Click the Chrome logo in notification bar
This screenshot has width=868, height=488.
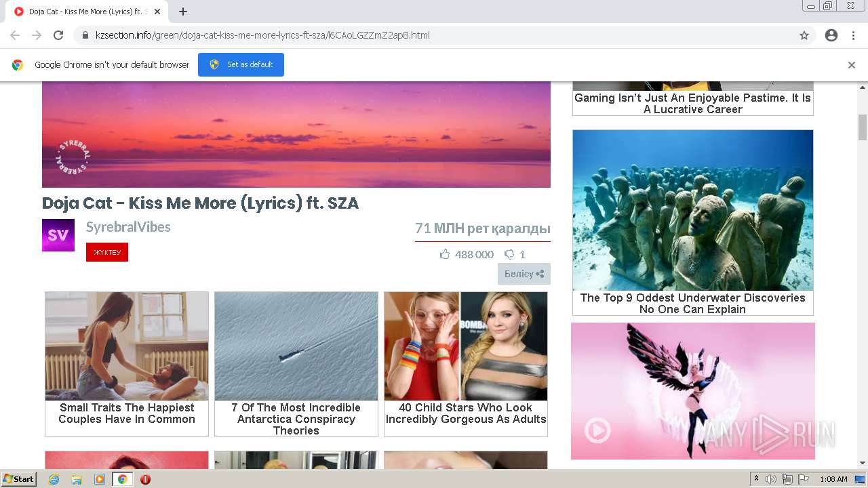point(18,65)
